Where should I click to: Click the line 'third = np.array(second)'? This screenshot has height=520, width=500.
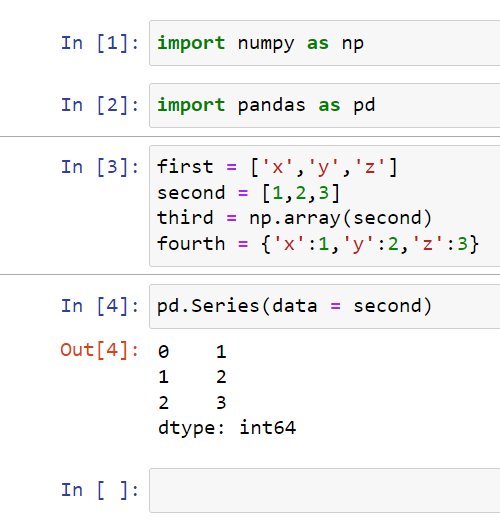pyautogui.click(x=294, y=218)
